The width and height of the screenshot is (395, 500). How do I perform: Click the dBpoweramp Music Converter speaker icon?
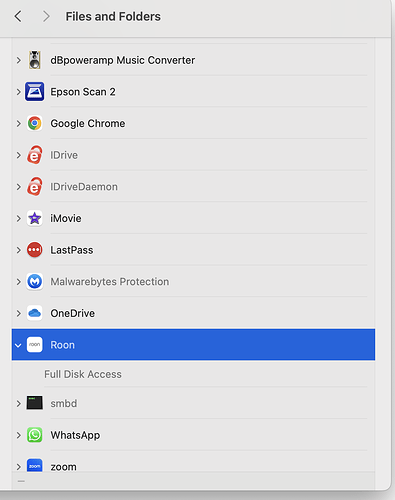[34, 60]
